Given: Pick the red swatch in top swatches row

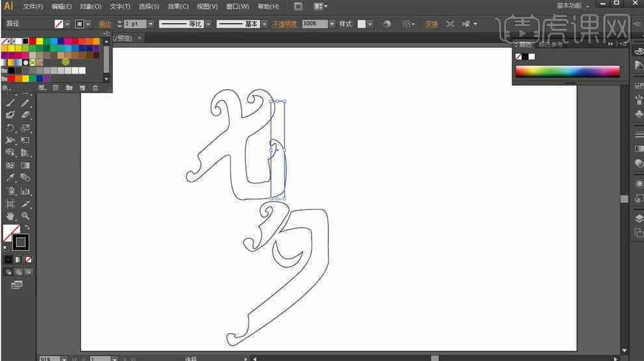Looking at the screenshot, I should [x=33, y=41].
